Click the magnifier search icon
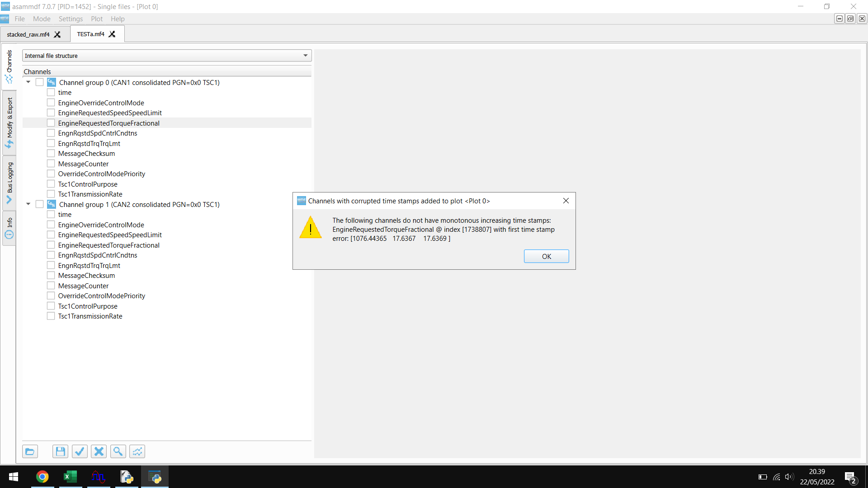The width and height of the screenshot is (868, 488). (x=118, y=451)
